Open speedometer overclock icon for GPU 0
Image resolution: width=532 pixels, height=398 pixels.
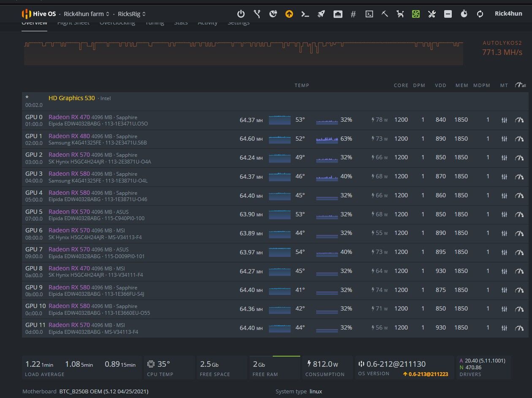(x=519, y=120)
